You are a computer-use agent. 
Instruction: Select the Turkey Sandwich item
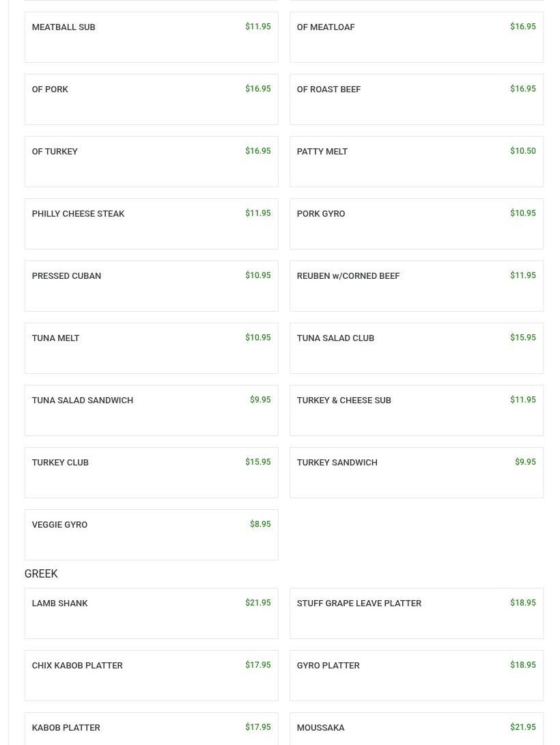coord(416,473)
